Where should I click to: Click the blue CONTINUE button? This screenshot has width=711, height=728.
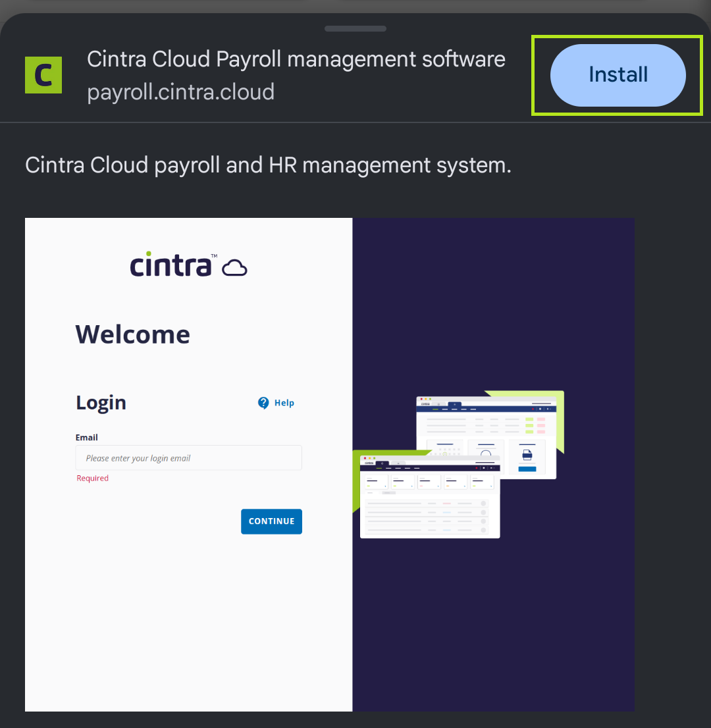272,521
